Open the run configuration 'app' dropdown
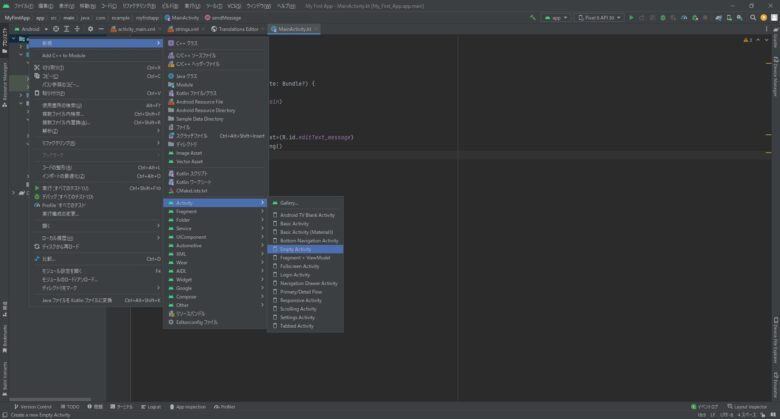This screenshot has width=780, height=419. 556,18
